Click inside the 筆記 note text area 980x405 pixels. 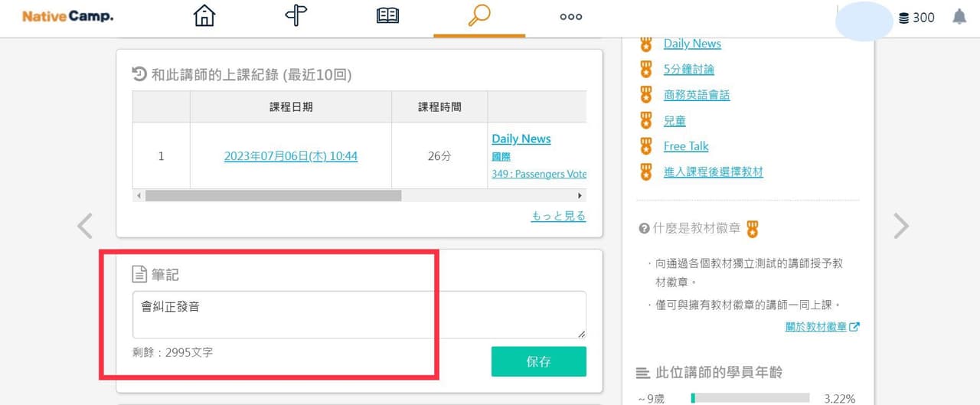tap(359, 315)
